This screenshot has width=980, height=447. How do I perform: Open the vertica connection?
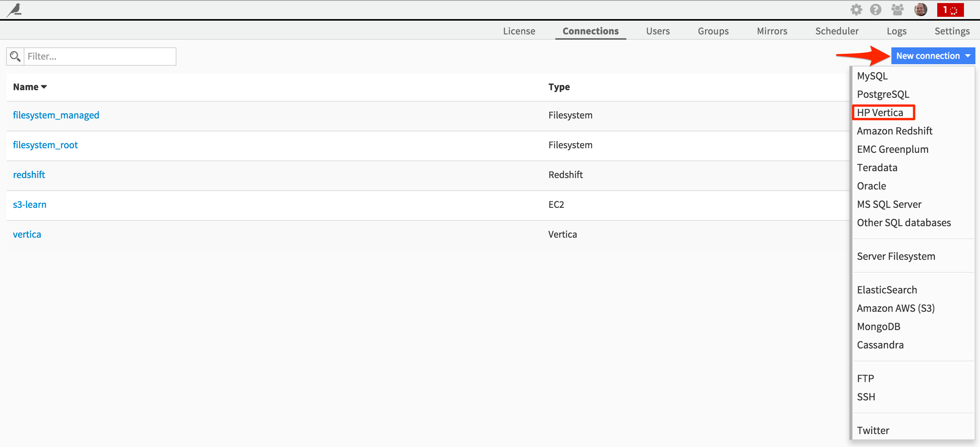coord(27,234)
